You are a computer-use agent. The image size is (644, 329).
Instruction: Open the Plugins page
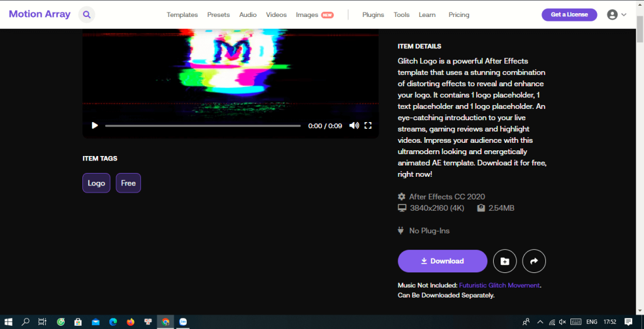373,15
